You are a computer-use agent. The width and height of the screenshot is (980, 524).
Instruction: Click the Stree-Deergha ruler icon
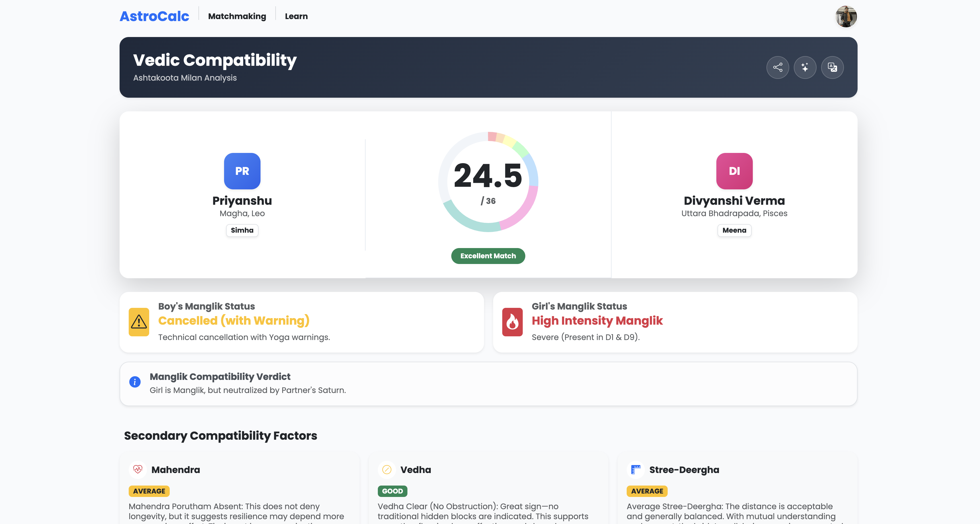[x=635, y=470]
